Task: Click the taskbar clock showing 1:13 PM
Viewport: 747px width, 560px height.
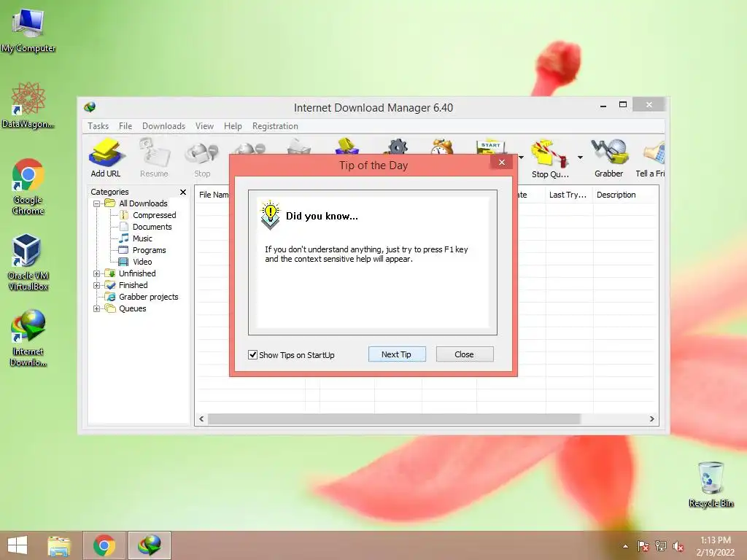Action: [715, 546]
